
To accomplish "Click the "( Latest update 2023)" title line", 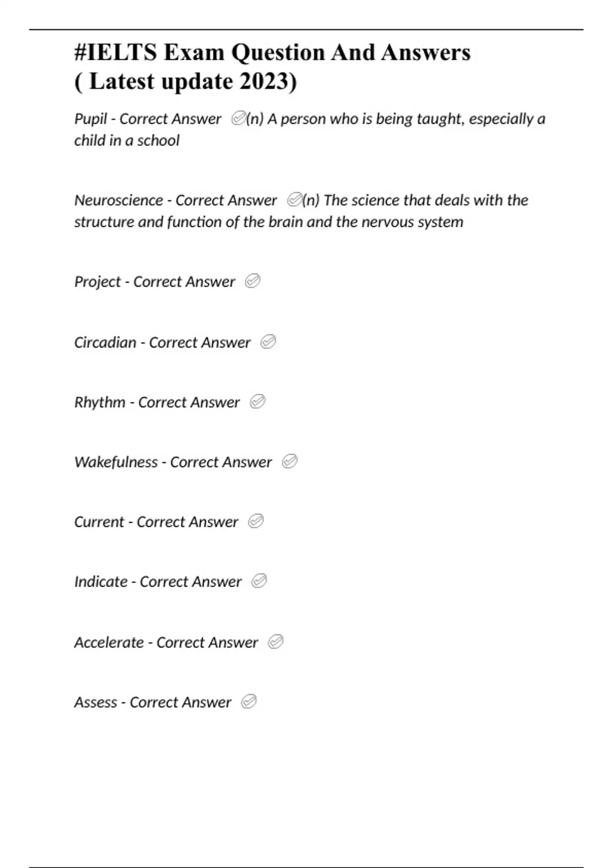I will [x=185, y=82].
